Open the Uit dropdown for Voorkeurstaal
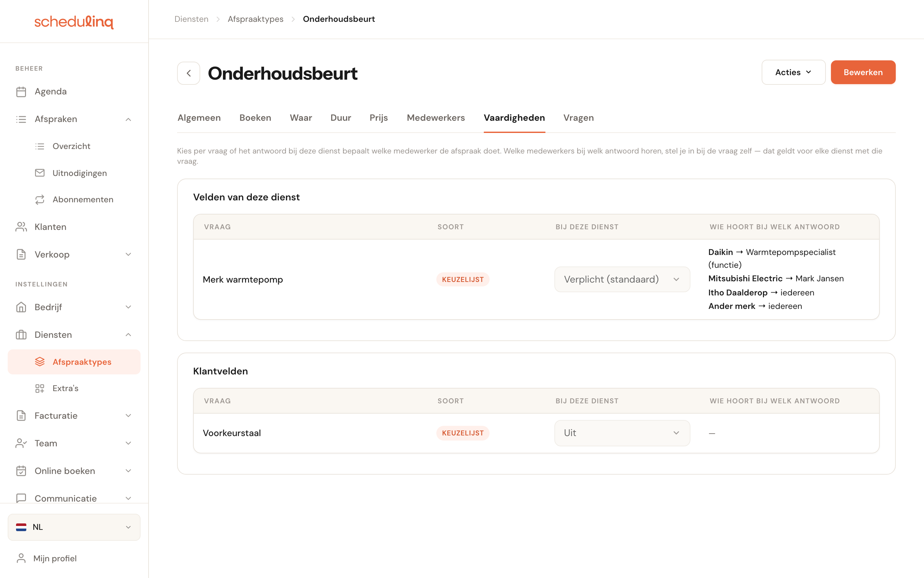 tap(622, 433)
